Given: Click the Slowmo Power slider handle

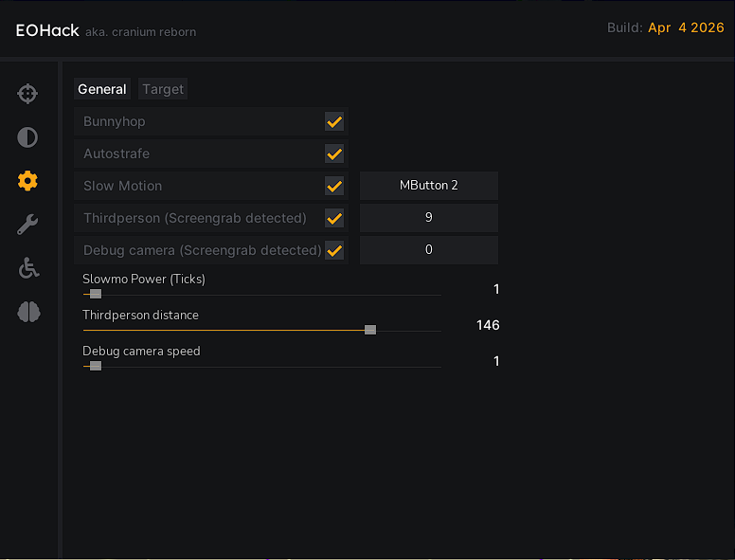Looking at the screenshot, I should [x=96, y=294].
